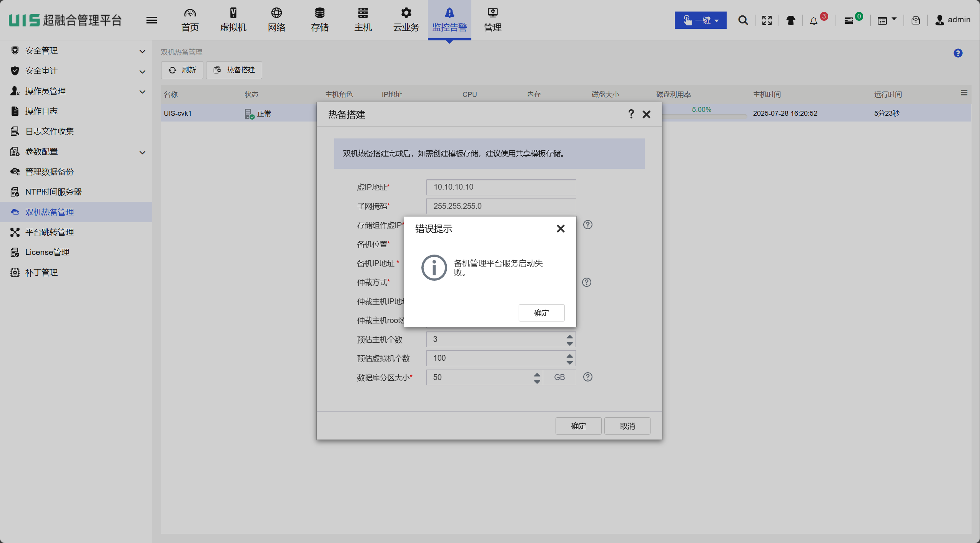Toggle the sidebar hamburger menu
This screenshot has height=543, width=980.
tap(151, 20)
